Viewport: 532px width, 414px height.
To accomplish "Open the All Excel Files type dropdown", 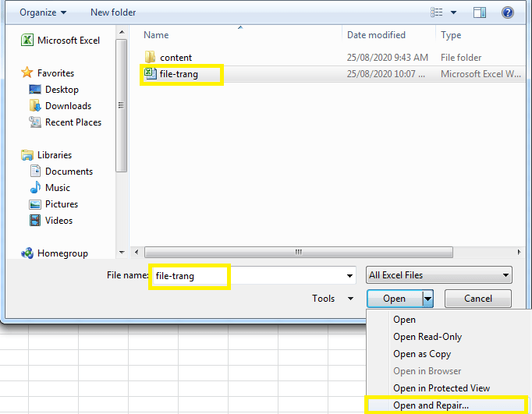I will coord(439,275).
